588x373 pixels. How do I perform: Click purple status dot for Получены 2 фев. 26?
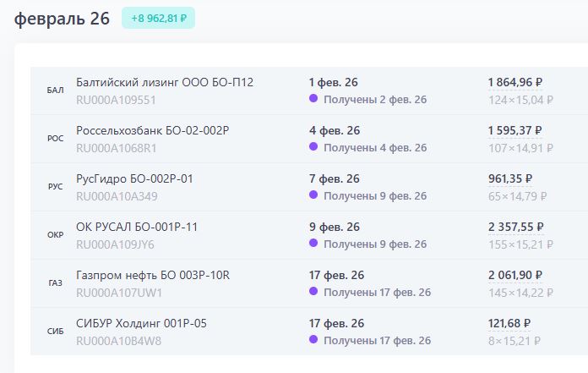[x=313, y=98]
